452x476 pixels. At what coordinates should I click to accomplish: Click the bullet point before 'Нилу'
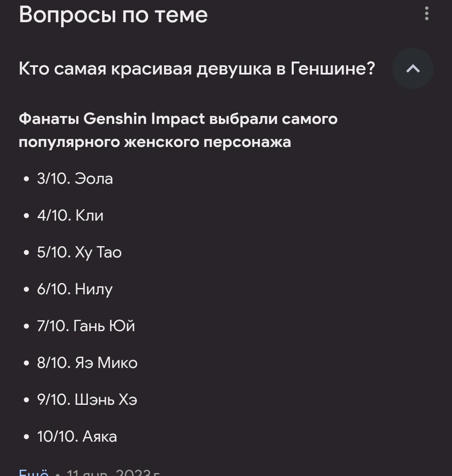26,289
